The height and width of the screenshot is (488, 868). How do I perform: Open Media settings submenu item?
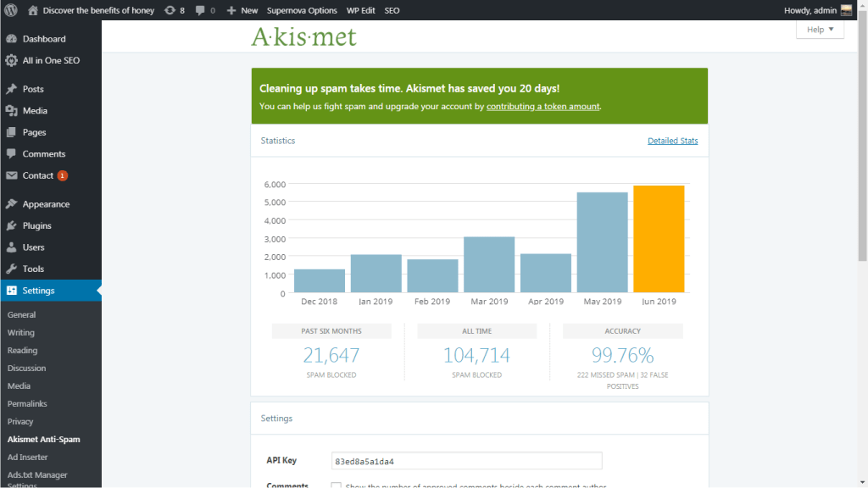(19, 385)
